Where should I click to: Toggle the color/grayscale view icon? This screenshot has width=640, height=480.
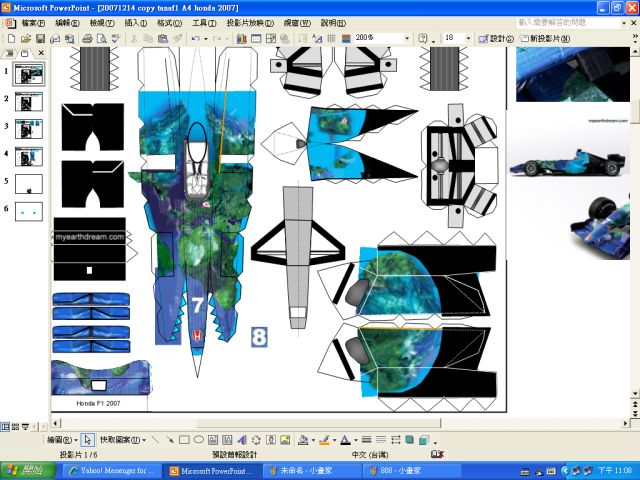tap(346, 38)
